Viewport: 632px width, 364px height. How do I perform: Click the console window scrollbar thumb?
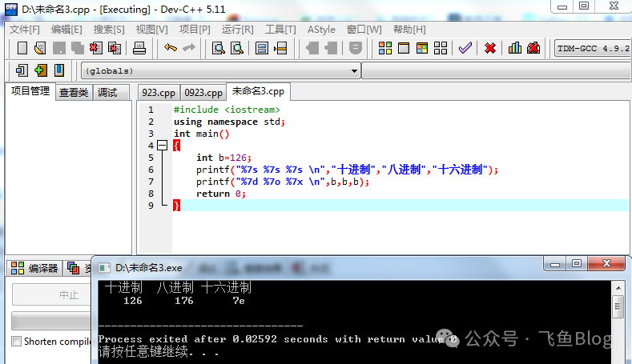[618, 307]
